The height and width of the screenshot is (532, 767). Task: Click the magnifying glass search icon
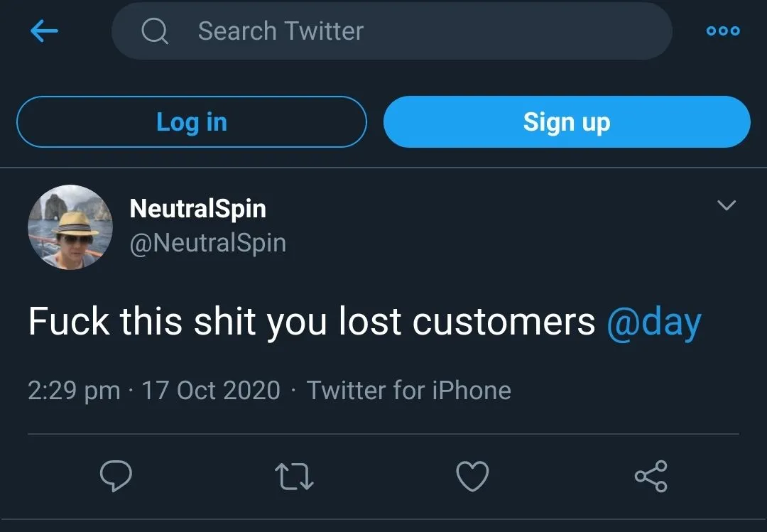pyautogui.click(x=154, y=31)
